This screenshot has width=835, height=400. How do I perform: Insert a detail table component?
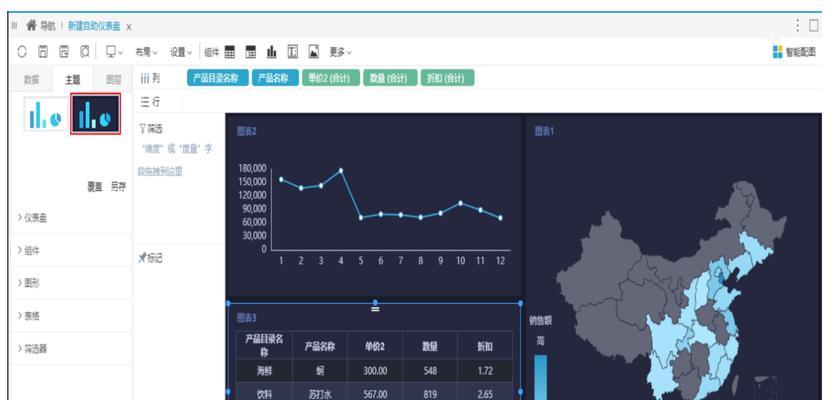[230, 52]
